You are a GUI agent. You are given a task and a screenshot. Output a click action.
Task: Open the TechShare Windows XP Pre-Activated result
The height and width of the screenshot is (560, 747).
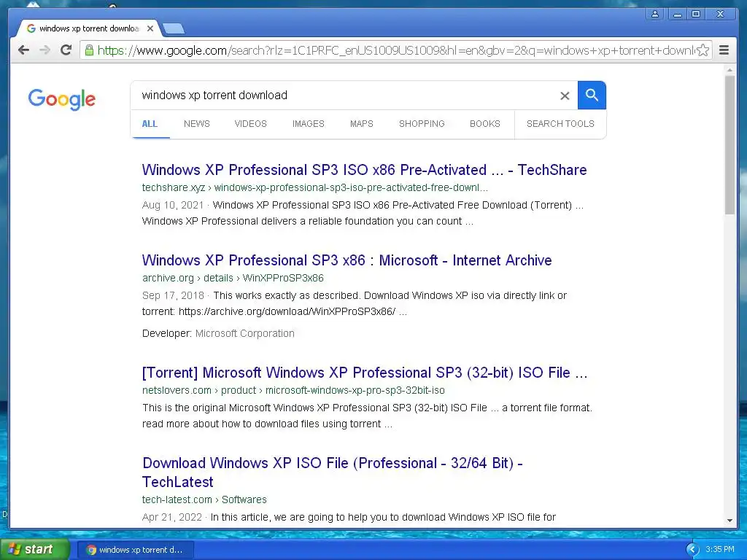pos(365,170)
